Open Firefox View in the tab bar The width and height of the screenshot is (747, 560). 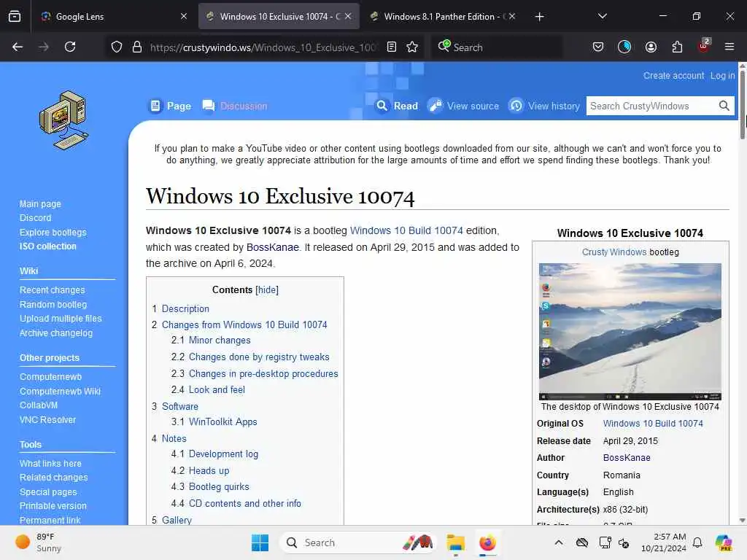point(15,16)
